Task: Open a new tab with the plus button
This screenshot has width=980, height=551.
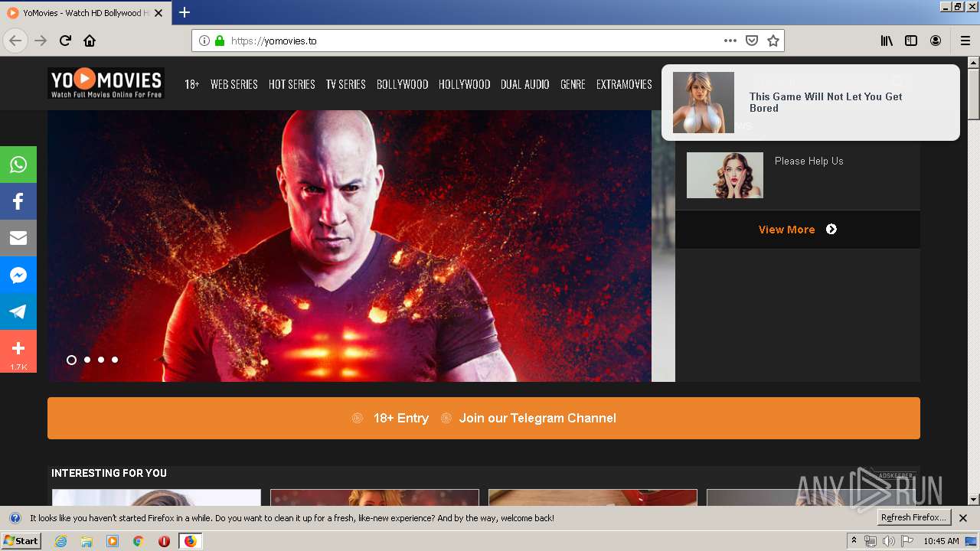Action: [x=185, y=12]
